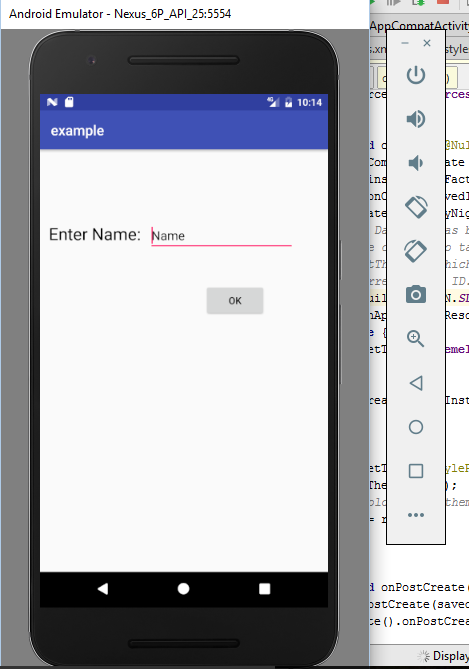469x669 pixels.
Task: Click 'onPostCreate' in the code editor behind
Action: click(x=422, y=588)
